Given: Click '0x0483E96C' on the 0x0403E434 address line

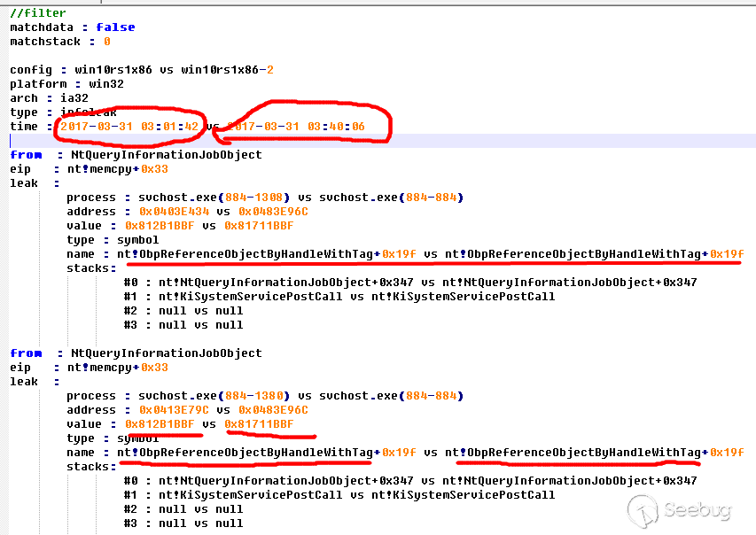Looking at the screenshot, I should (273, 212).
